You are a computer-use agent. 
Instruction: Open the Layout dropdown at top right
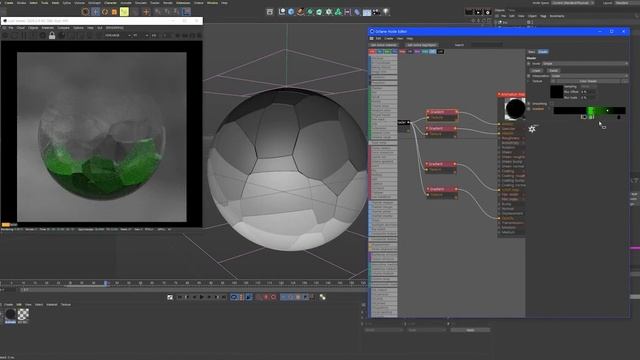click(x=627, y=3)
